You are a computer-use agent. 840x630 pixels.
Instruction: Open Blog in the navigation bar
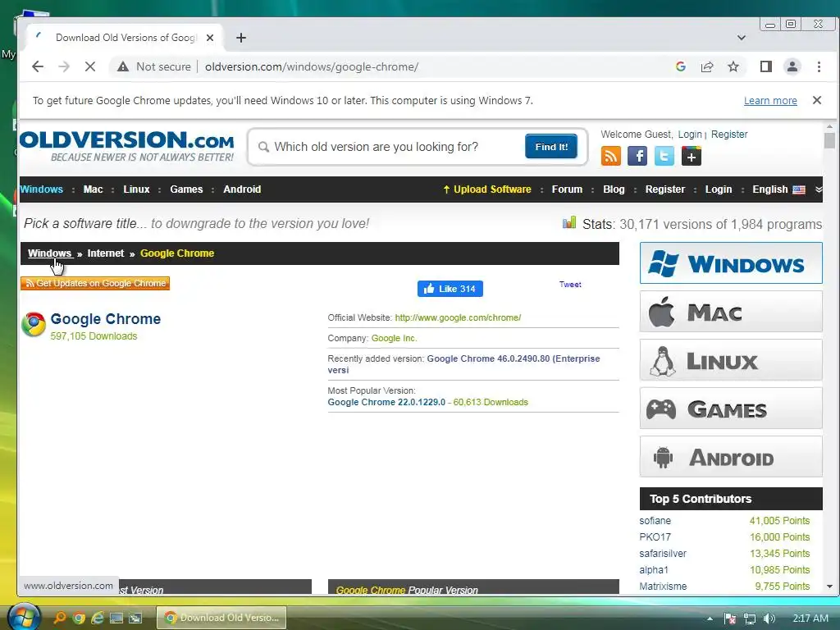(x=614, y=189)
